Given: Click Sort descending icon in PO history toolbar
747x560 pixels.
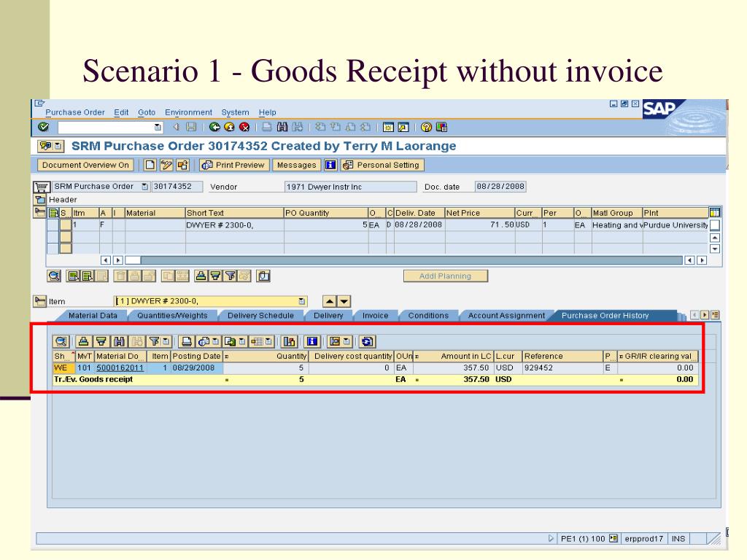Looking at the screenshot, I should [x=101, y=341].
